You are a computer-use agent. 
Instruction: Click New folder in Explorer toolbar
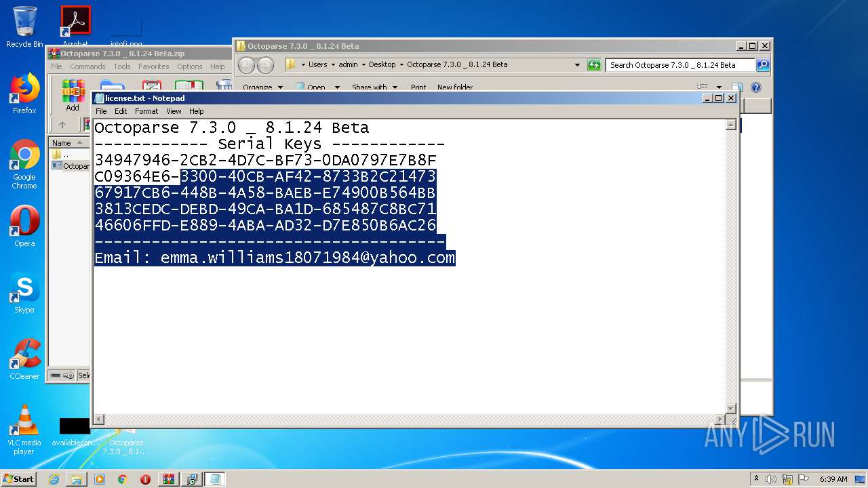(455, 87)
